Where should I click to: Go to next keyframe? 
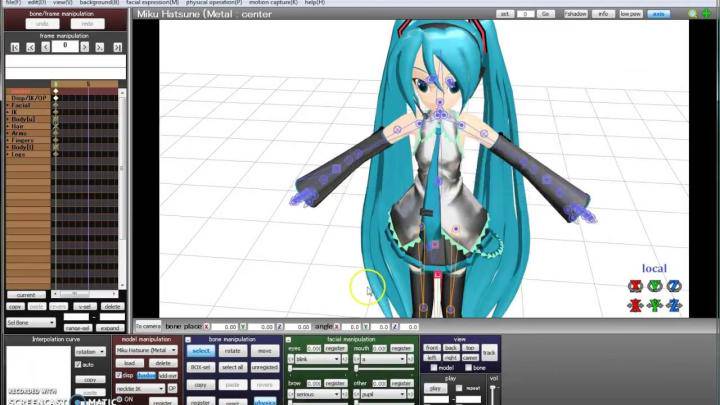click(100, 47)
